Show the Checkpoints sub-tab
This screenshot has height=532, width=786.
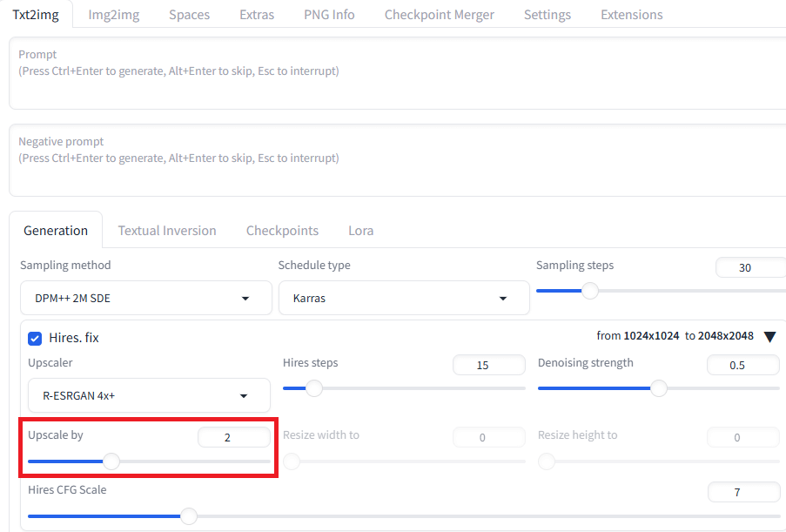[x=282, y=231]
